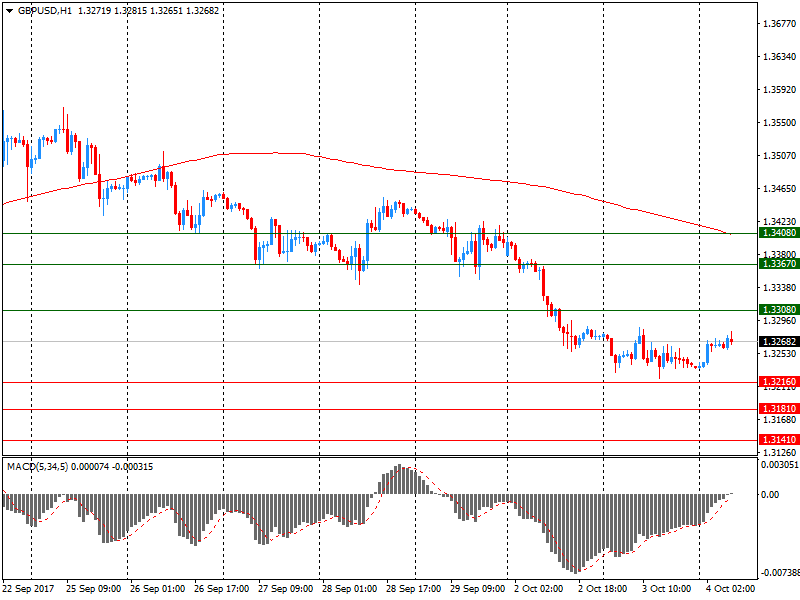Select the 1.33670 green level label
The height and width of the screenshot is (600, 800).
779,264
